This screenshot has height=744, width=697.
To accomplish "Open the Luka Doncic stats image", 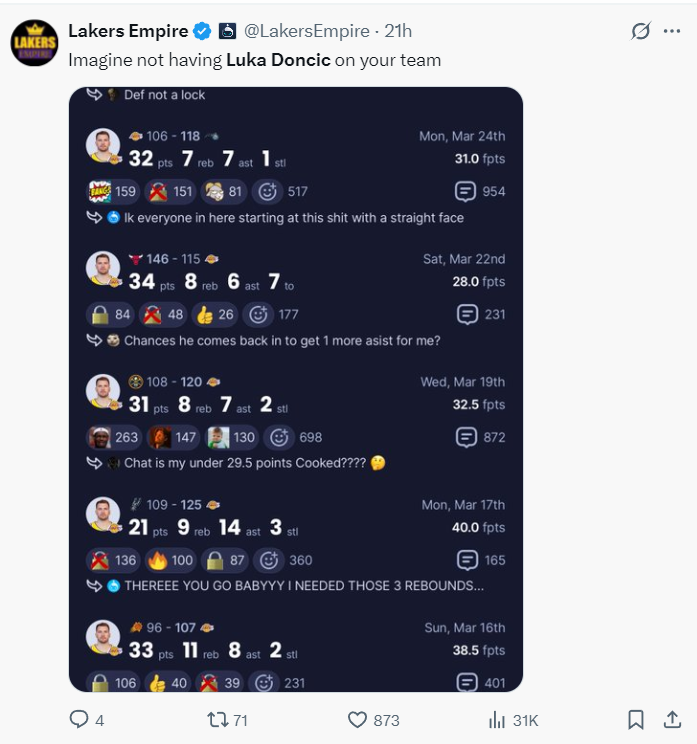I will (x=295, y=390).
